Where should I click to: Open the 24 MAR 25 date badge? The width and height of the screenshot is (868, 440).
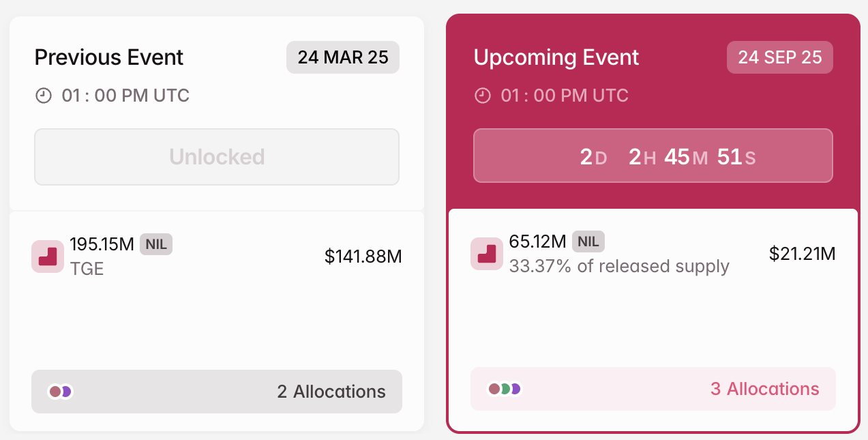tap(342, 57)
